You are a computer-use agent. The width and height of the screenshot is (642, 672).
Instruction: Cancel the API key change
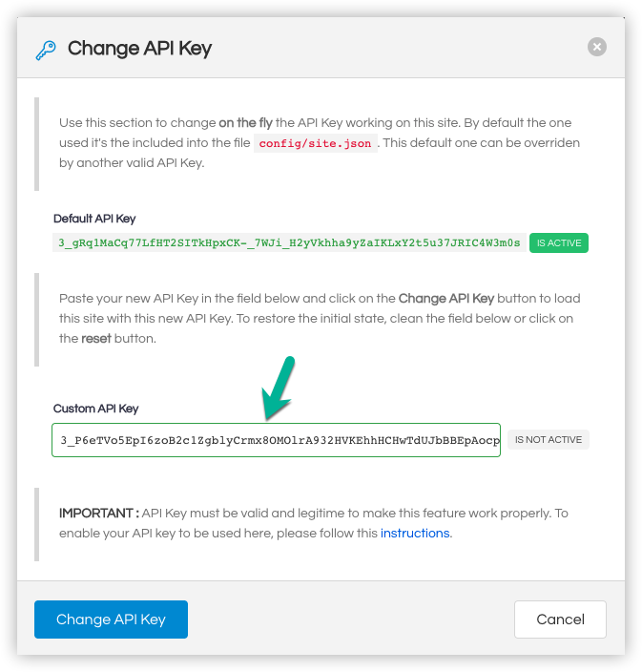pos(560,619)
